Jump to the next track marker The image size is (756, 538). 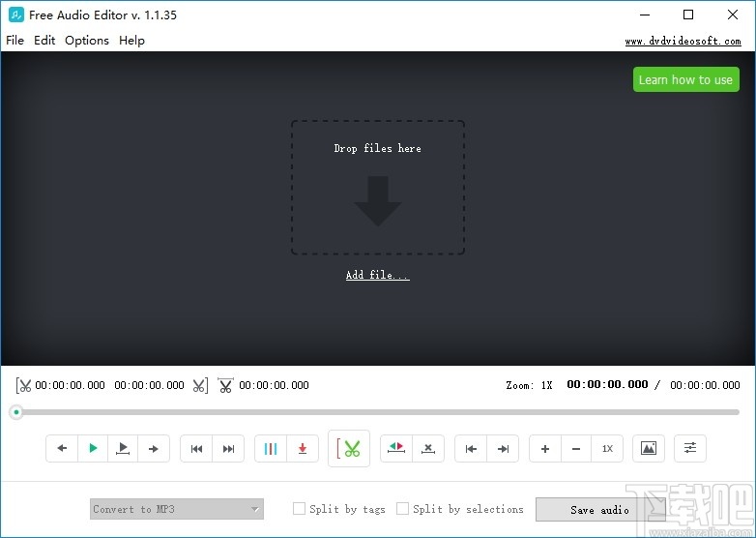point(228,448)
